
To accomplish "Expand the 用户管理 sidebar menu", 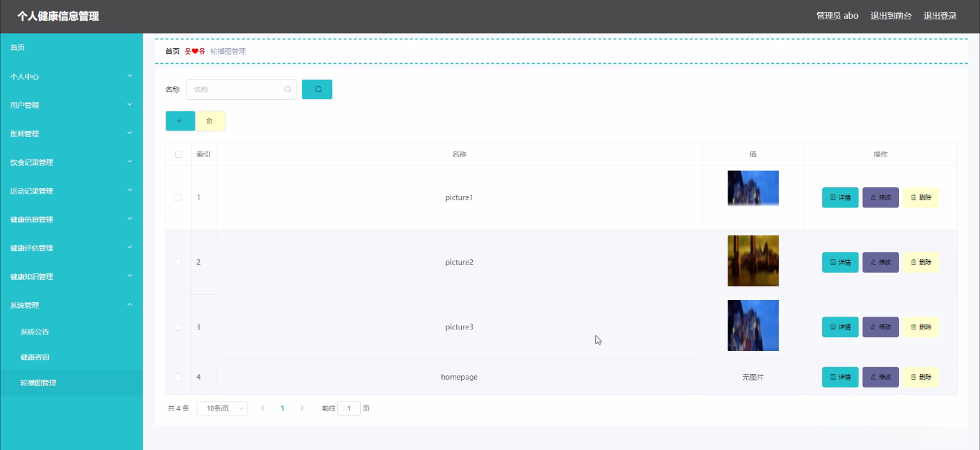I will click(71, 105).
